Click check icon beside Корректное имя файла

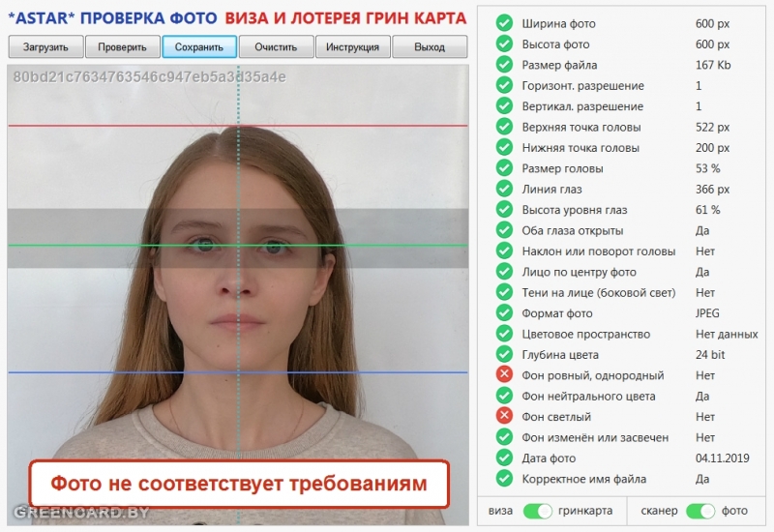coord(504,479)
